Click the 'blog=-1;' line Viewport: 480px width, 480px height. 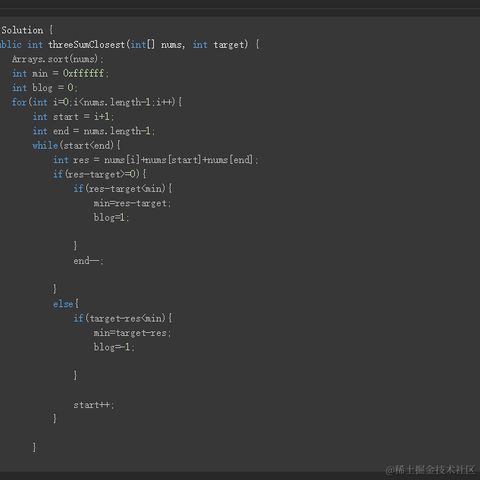point(114,347)
